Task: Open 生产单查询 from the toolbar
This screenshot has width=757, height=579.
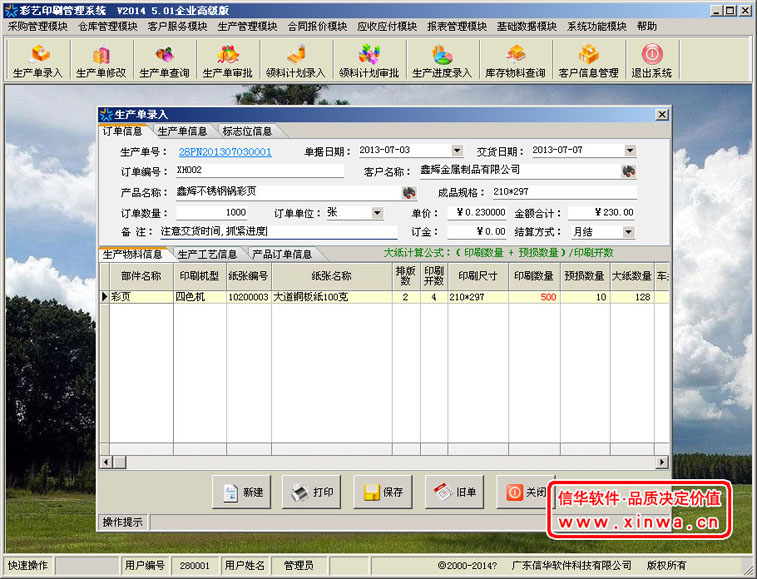Action: click(x=164, y=61)
